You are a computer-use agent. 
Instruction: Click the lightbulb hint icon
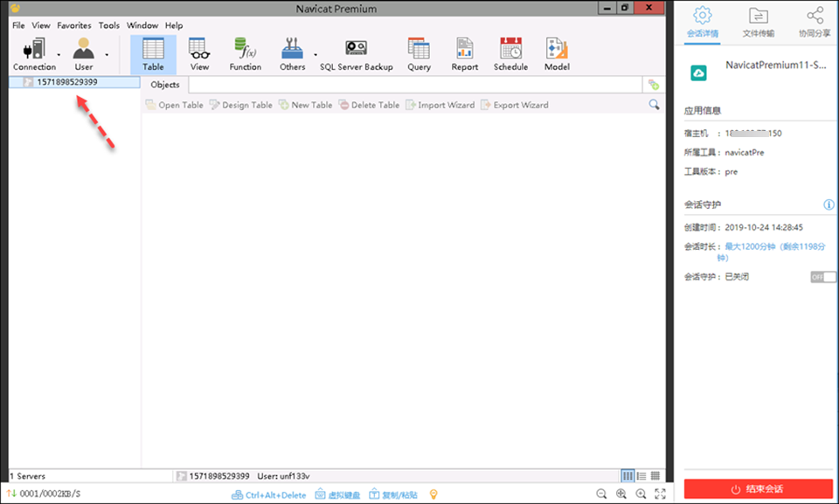pyautogui.click(x=433, y=494)
